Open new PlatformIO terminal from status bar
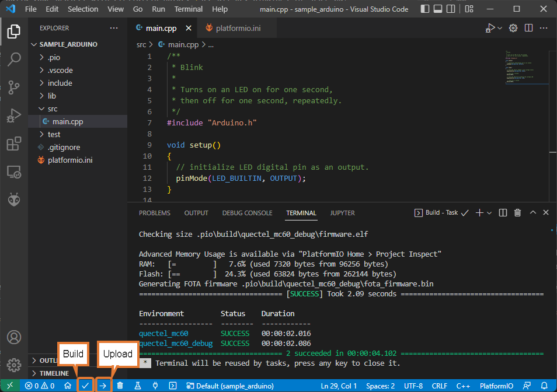The image size is (557, 392). tap(173, 386)
